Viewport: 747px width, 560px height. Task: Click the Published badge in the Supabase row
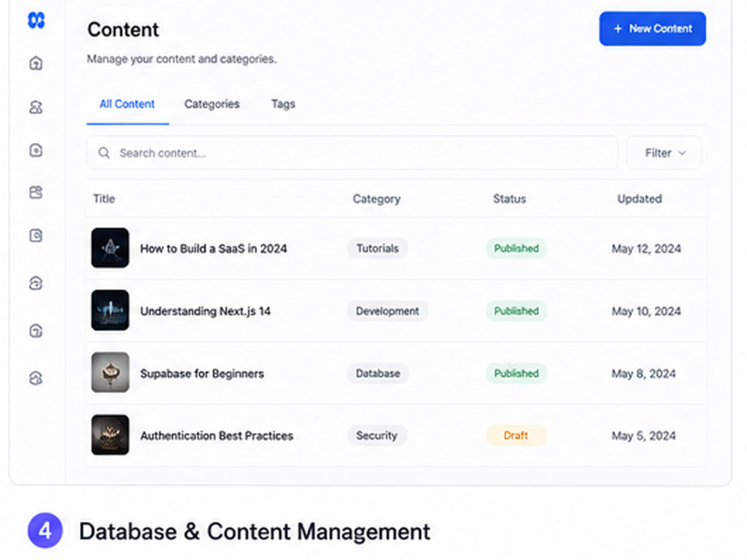pyautogui.click(x=516, y=373)
